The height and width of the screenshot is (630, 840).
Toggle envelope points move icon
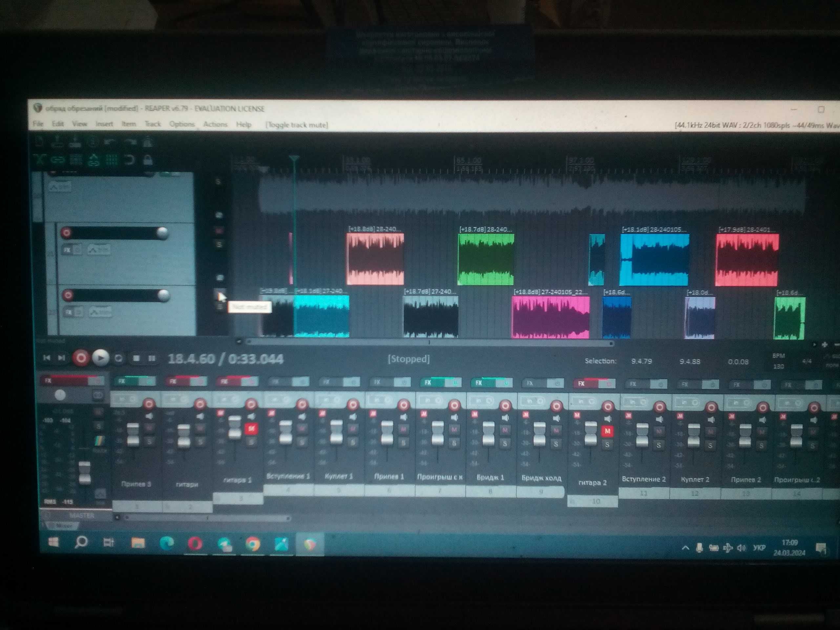tap(94, 160)
